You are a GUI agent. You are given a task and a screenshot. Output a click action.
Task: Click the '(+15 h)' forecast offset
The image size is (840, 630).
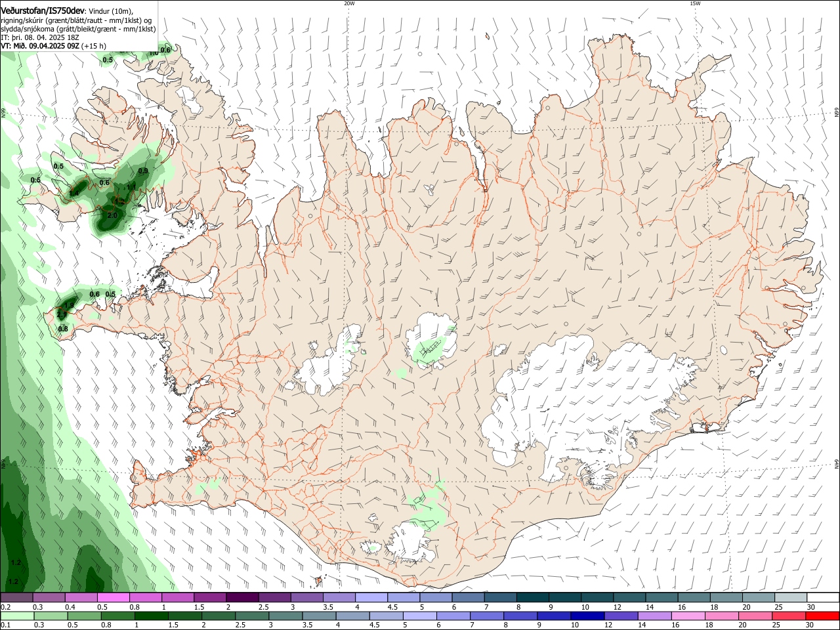pos(94,46)
